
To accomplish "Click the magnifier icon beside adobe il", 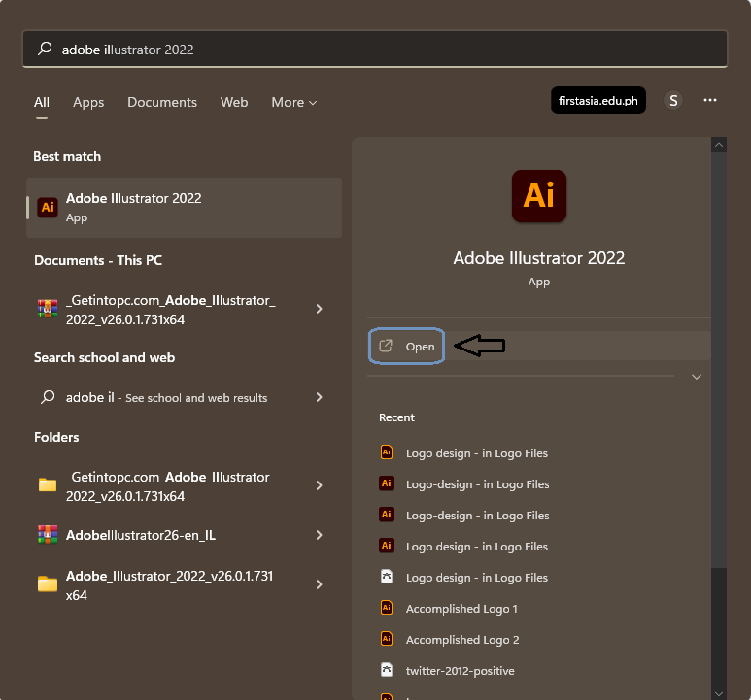I will pos(48,397).
